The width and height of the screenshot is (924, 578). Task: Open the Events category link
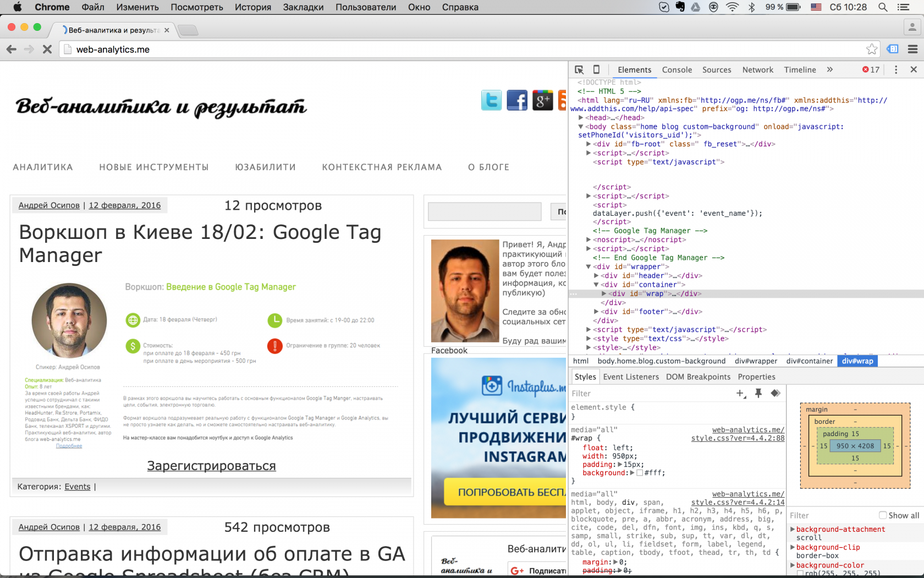(x=78, y=487)
